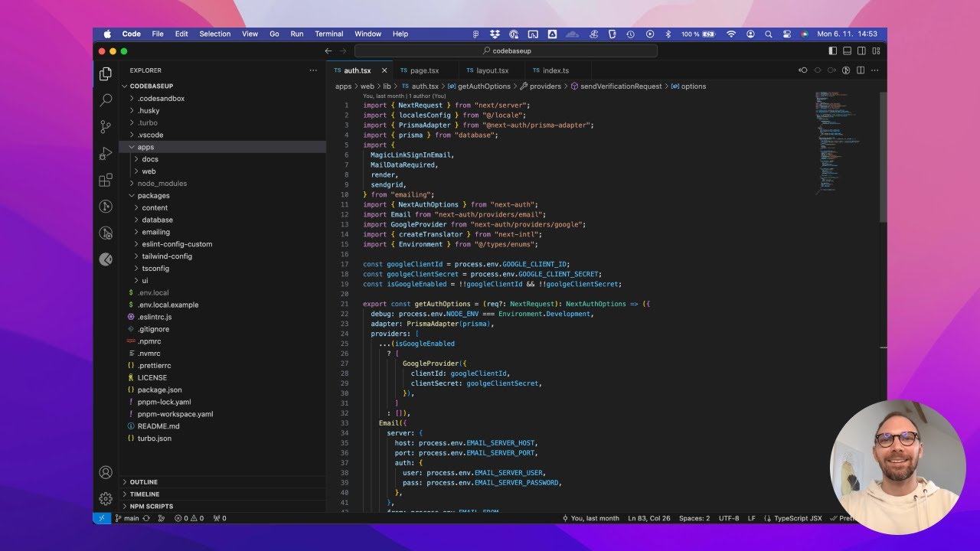980x551 pixels.
Task: Expand the OUTLINE section
Action: [222, 482]
